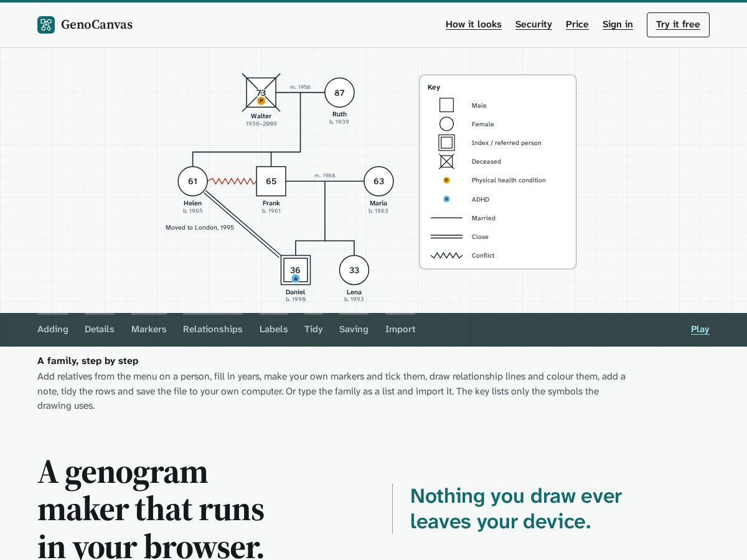This screenshot has height=560, width=747.
Task: Select Daniel's index person double square
Action: (296, 270)
